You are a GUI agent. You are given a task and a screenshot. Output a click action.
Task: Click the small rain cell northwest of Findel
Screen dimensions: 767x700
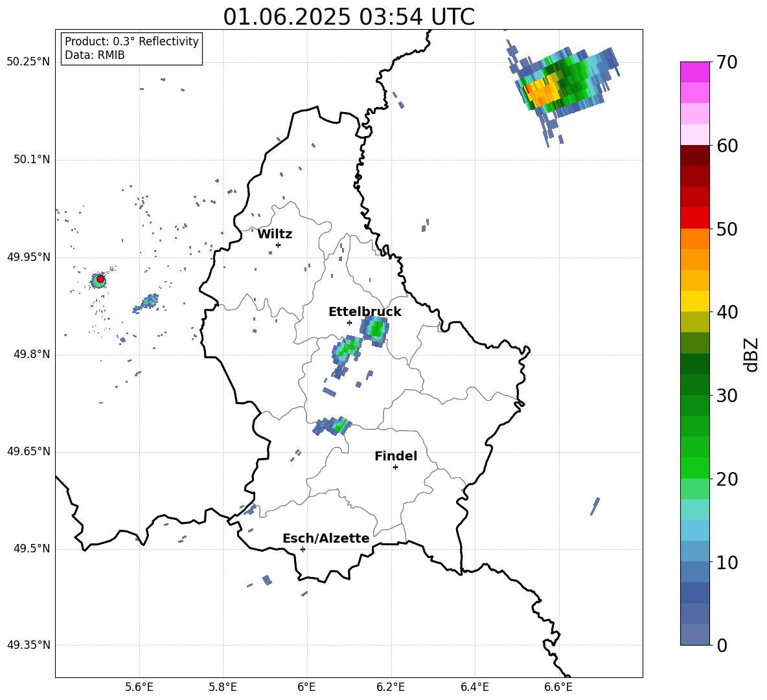tap(332, 426)
